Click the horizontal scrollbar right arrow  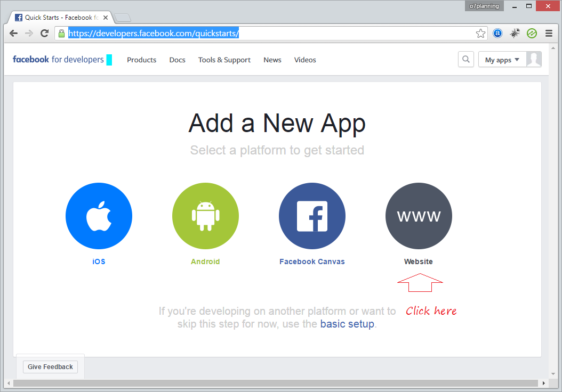544,383
